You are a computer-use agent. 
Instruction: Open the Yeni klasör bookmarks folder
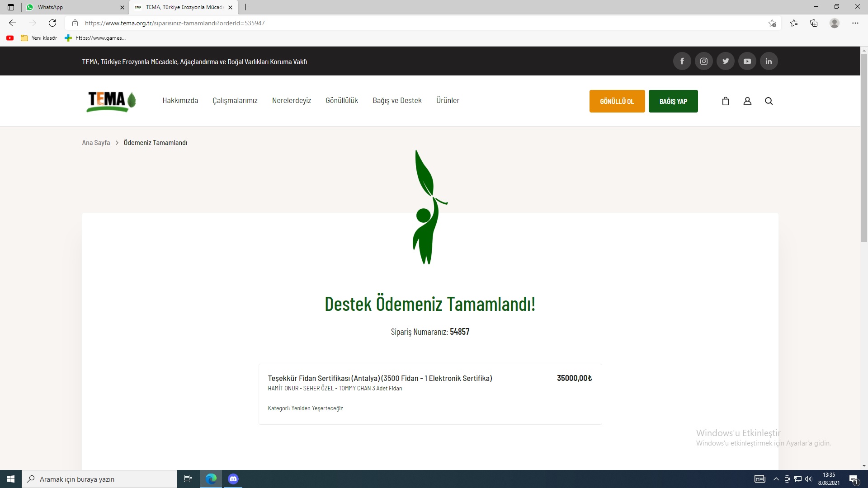39,38
